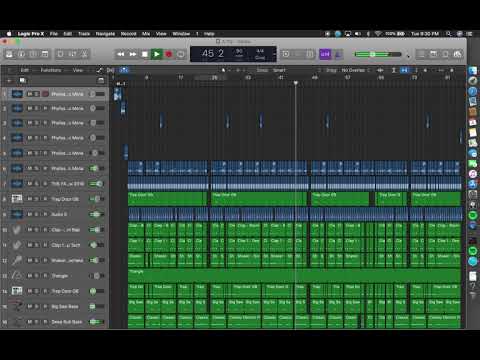Open the tracks area View menu
480x360 pixels.
78,70
